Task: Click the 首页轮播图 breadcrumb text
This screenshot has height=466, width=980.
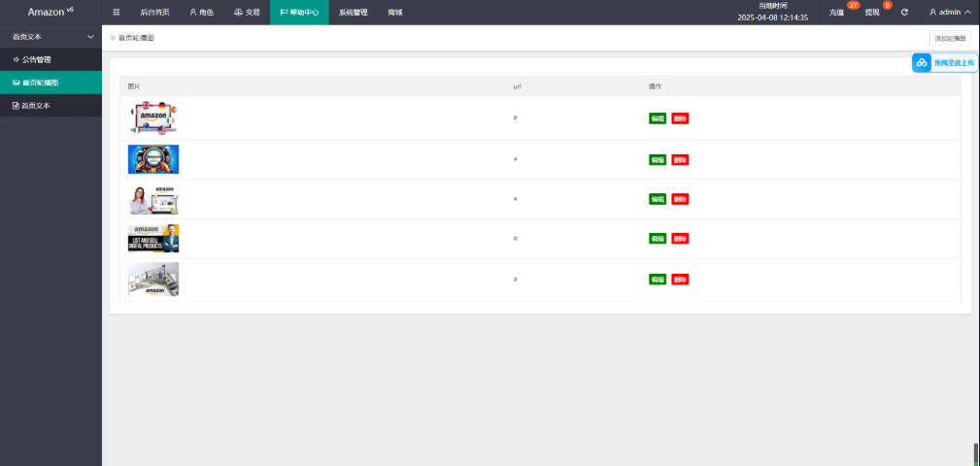Action: [x=136, y=38]
